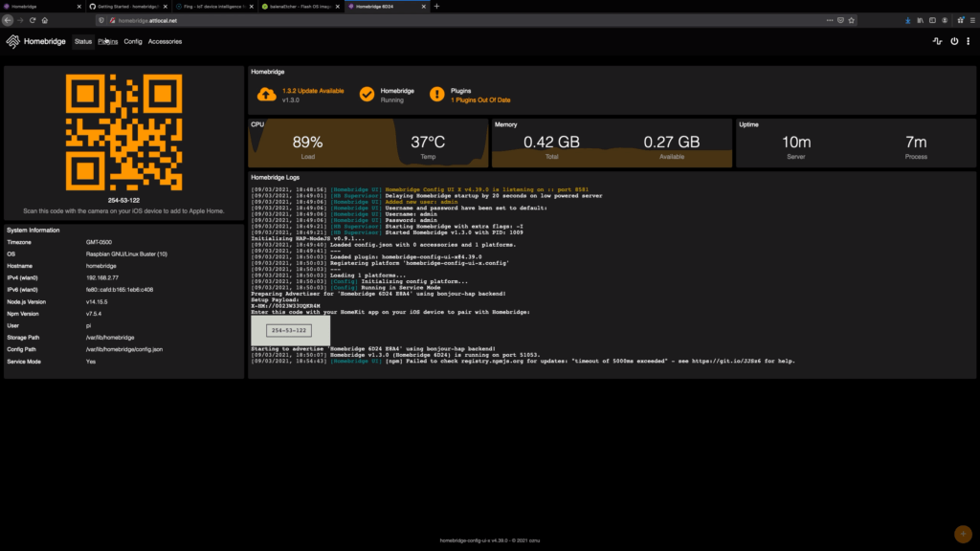Open page actions three-dot menu in address bar
The image size is (980, 551).
coord(830,21)
